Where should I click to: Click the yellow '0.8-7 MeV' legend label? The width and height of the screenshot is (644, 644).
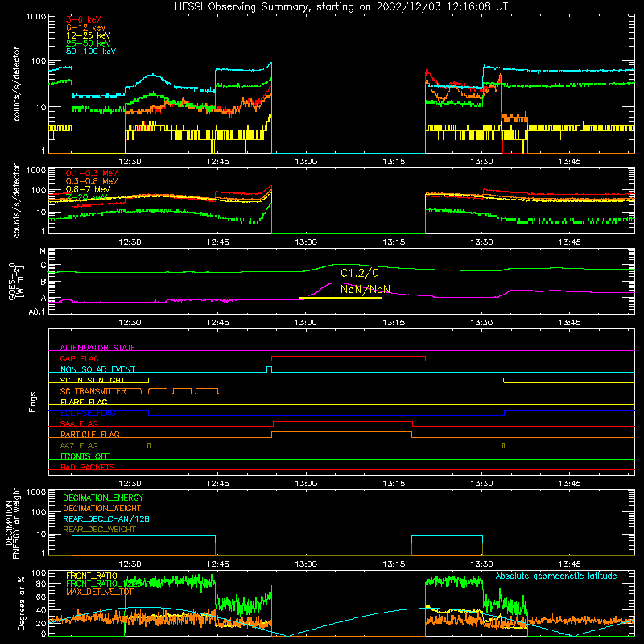pyautogui.click(x=88, y=189)
